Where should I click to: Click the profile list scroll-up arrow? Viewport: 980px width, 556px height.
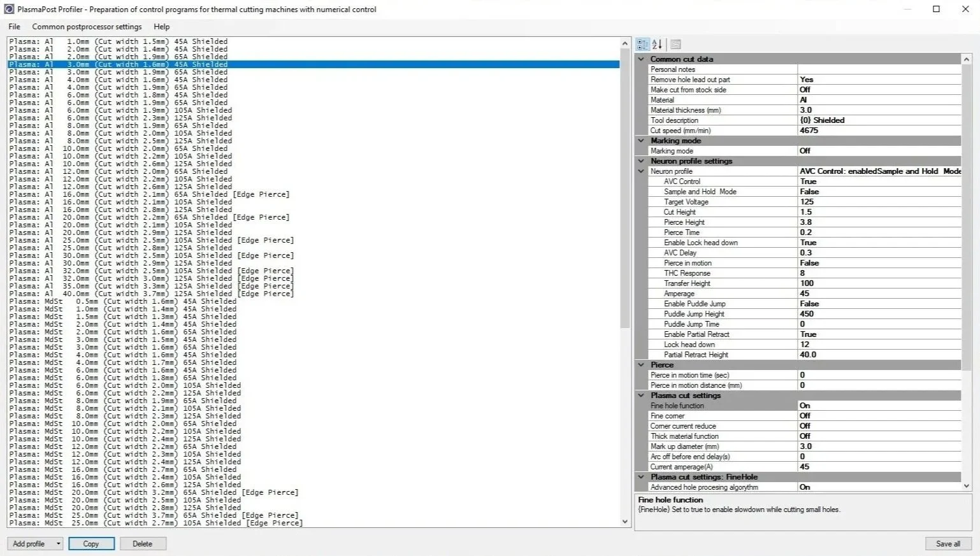tap(624, 43)
